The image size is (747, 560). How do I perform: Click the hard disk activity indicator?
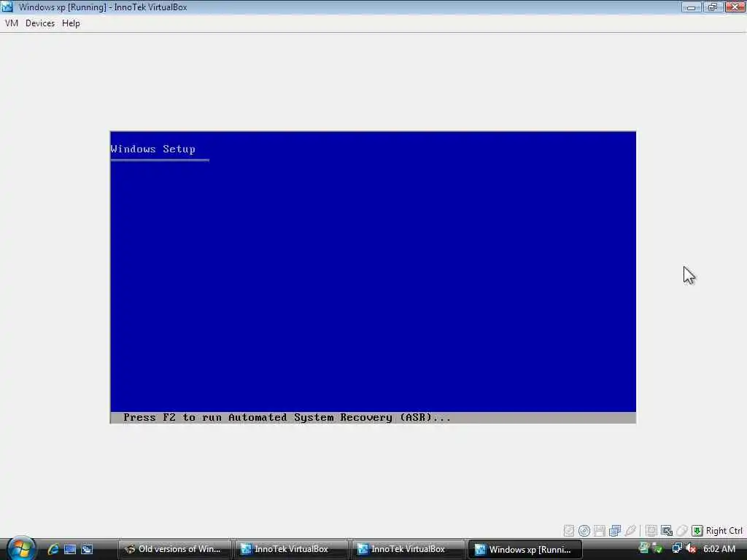coord(569,531)
